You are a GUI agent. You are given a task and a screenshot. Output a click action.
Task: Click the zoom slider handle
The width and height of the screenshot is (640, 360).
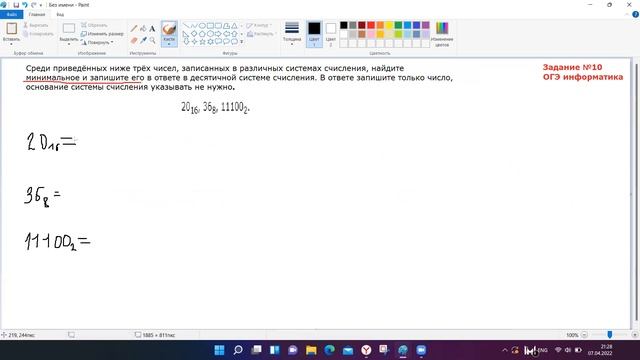coord(609,335)
